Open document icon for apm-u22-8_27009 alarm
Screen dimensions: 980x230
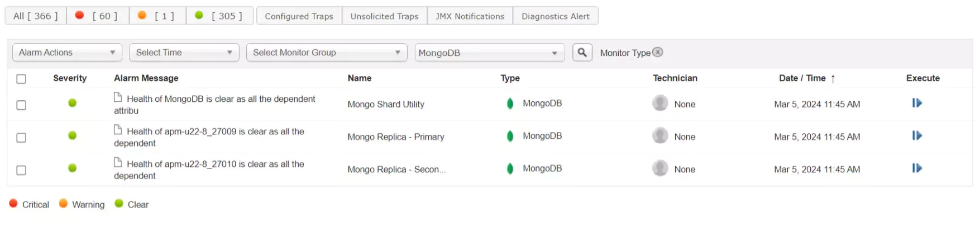118,130
